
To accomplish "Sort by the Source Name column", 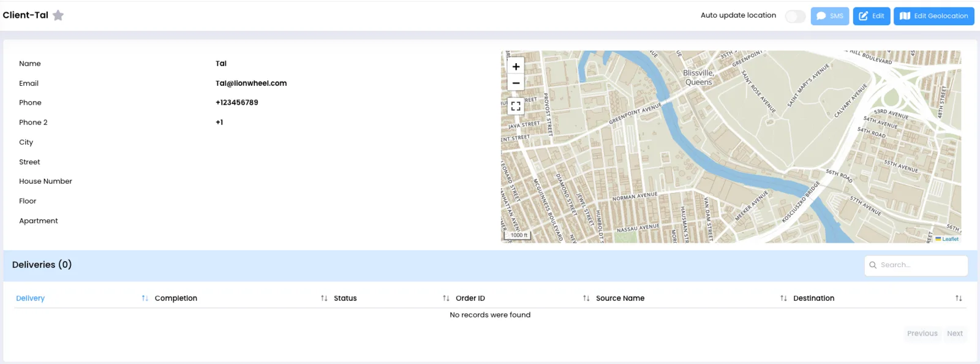I will pyautogui.click(x=691, y=298).
